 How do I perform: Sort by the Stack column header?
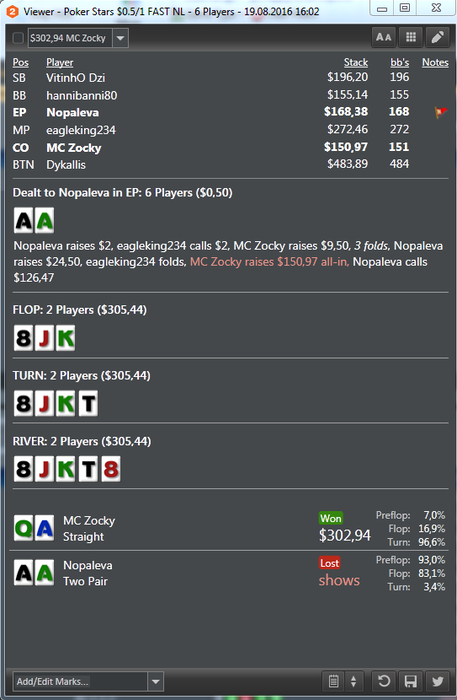tap(356, 62)
